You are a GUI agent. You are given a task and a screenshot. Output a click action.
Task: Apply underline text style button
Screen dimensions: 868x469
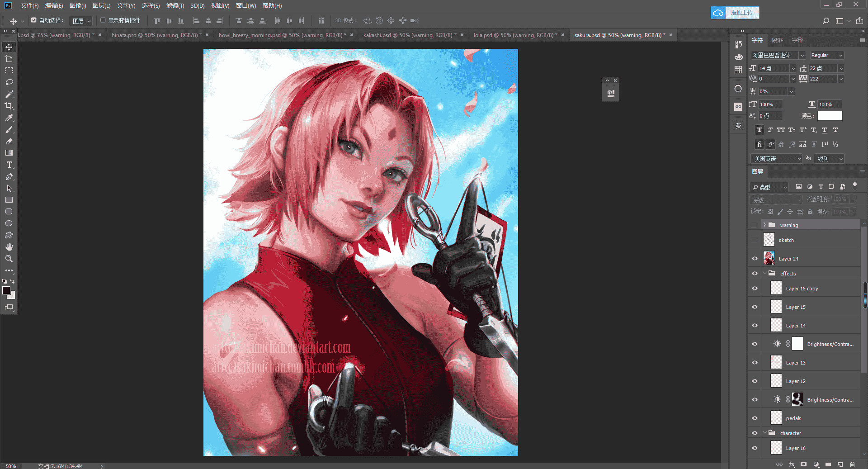pos(825,130)
